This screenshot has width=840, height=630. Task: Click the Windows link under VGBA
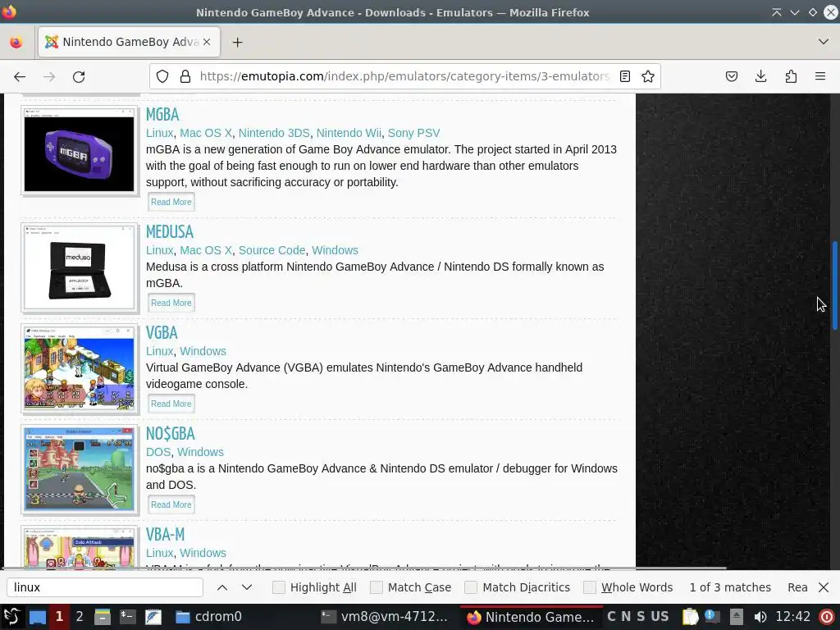(203, 351)
